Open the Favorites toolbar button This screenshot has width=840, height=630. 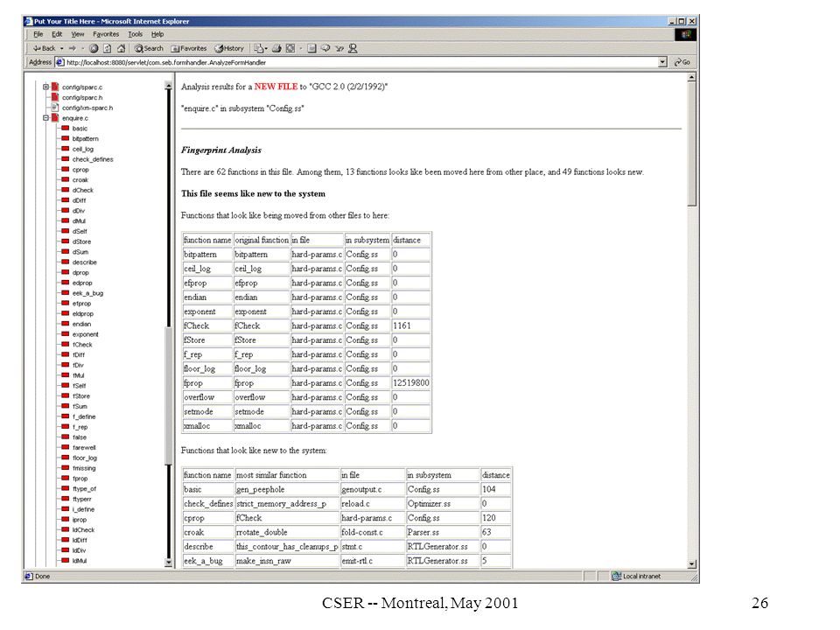click(x=189, y=48)
